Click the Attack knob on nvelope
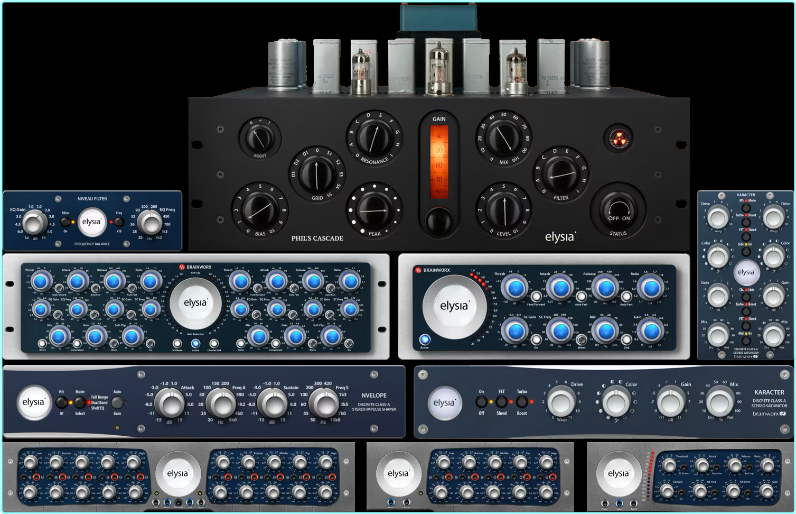The width and height of the screenshot is (796, 514). 169,403
